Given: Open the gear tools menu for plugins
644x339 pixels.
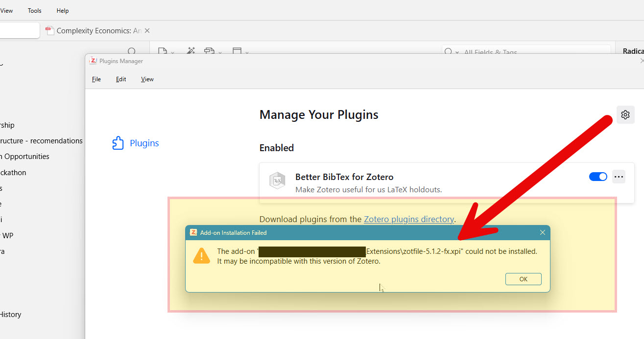Looking at the screenshot, I should (x=625, y=114).
